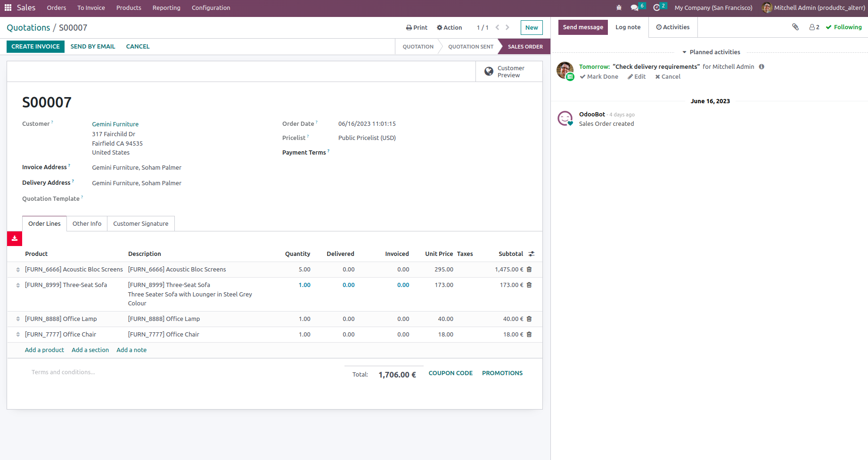
Task: Click the paperclip attachments icon
Action: tap(795, 27)
